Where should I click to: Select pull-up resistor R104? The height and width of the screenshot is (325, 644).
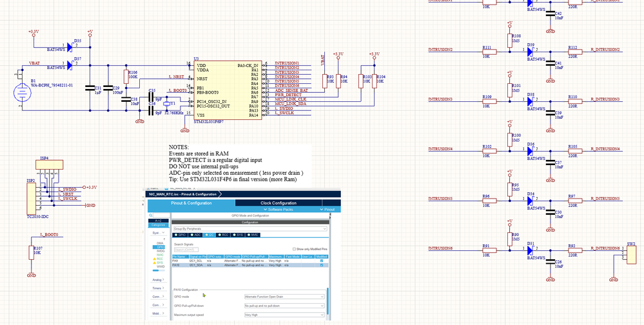[374, 81]
